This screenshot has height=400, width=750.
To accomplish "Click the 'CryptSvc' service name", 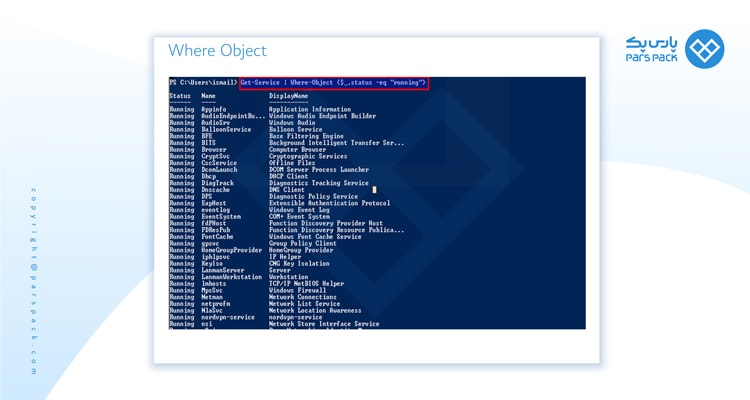I will click(x=215, y=156).
